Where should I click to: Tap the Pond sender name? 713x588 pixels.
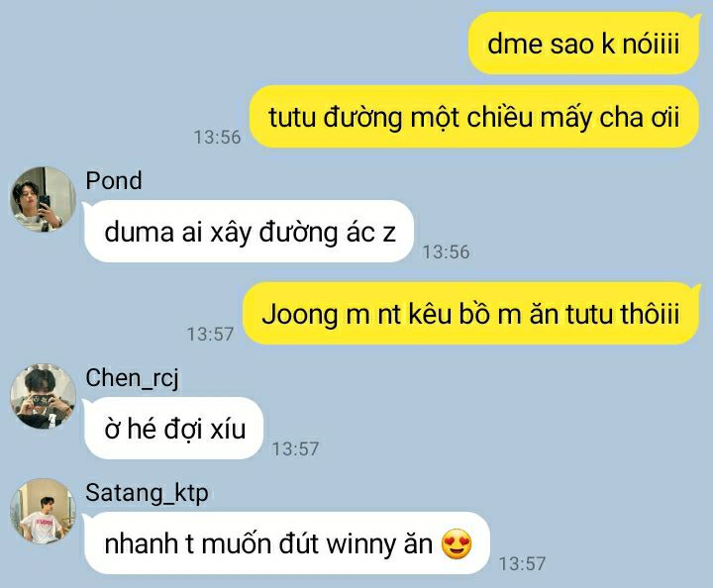click(114, 180)
